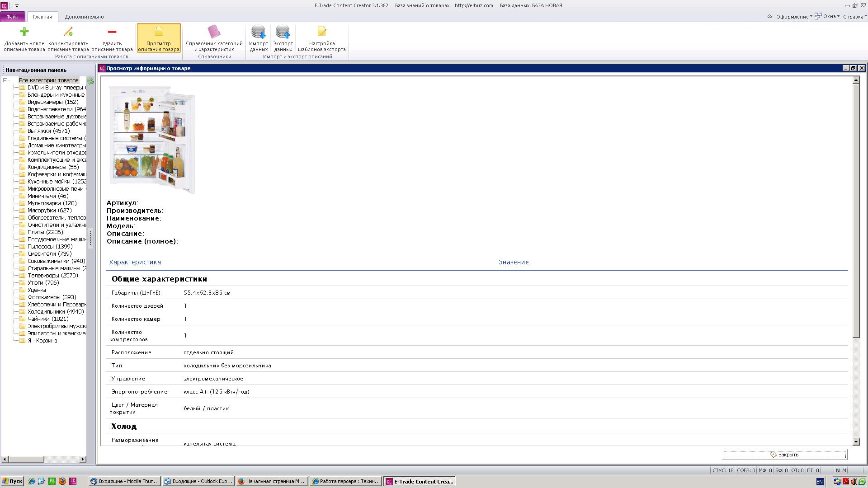Click Удалить описание товара button
This screenshot has height=488, width=868.
[x=112, y=38]
